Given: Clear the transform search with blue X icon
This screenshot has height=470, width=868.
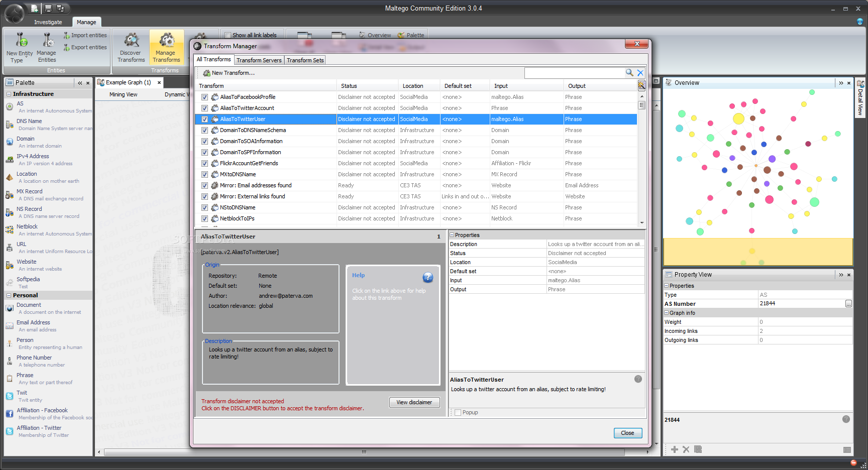Looking at the screenshot, I should [x=640, y=73].
